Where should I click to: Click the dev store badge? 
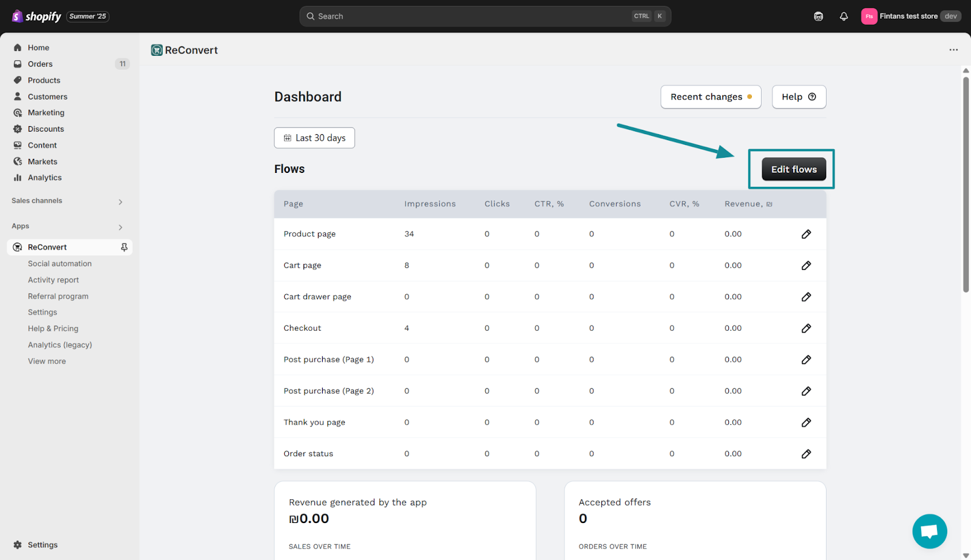tap(950, 16)
